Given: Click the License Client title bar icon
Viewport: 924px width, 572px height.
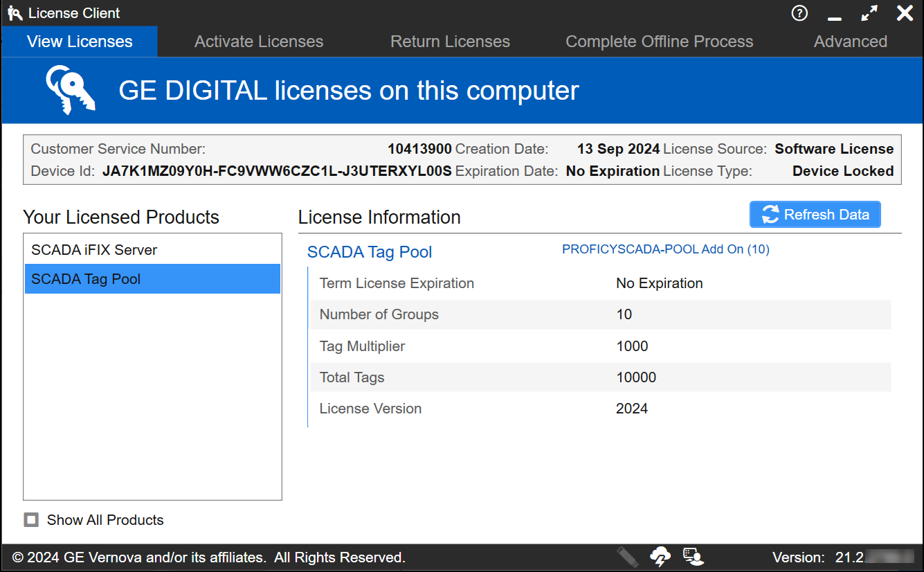Looking at the screenshot, I should coord(15,13).
